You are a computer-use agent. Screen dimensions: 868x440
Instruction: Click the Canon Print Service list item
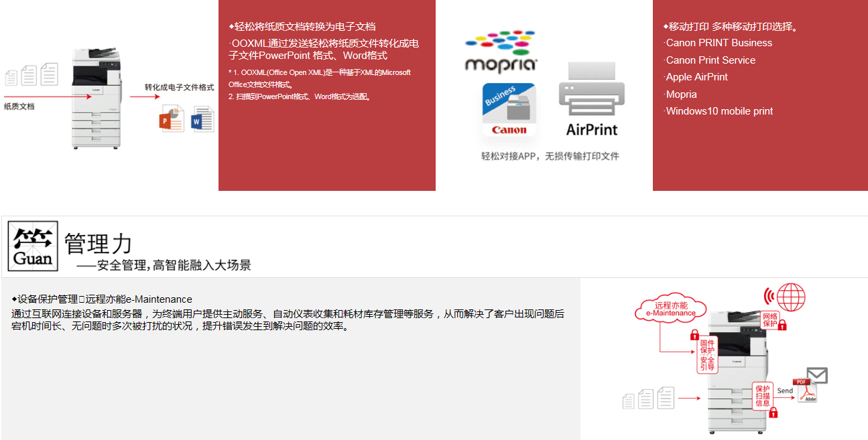point(710,60)
